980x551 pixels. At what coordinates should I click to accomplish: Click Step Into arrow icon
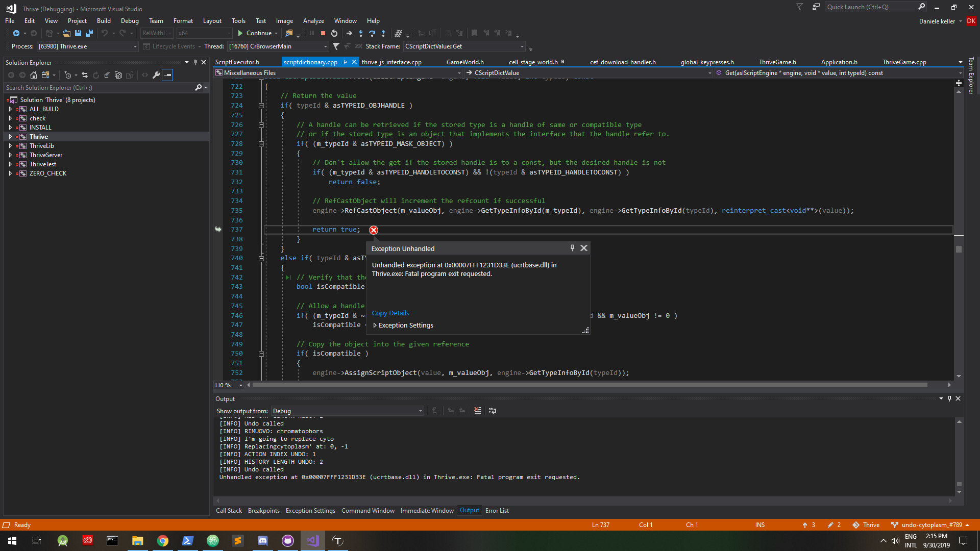(x=361, y=33)
